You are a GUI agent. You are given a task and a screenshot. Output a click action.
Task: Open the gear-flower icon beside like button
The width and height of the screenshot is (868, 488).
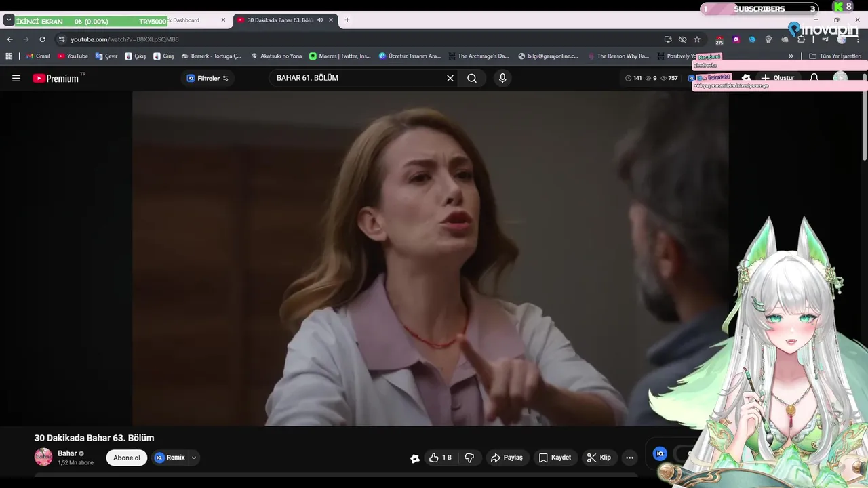point(415,458)
